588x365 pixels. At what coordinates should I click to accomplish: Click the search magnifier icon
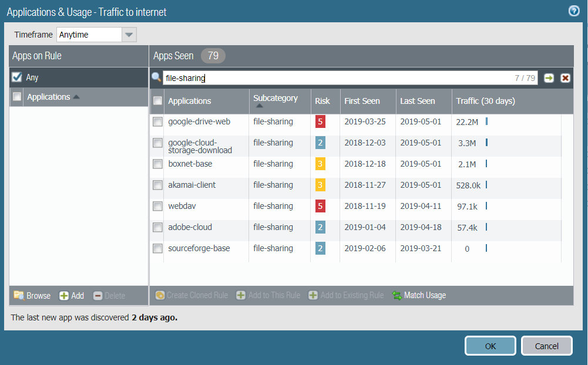tap(156, 77)
